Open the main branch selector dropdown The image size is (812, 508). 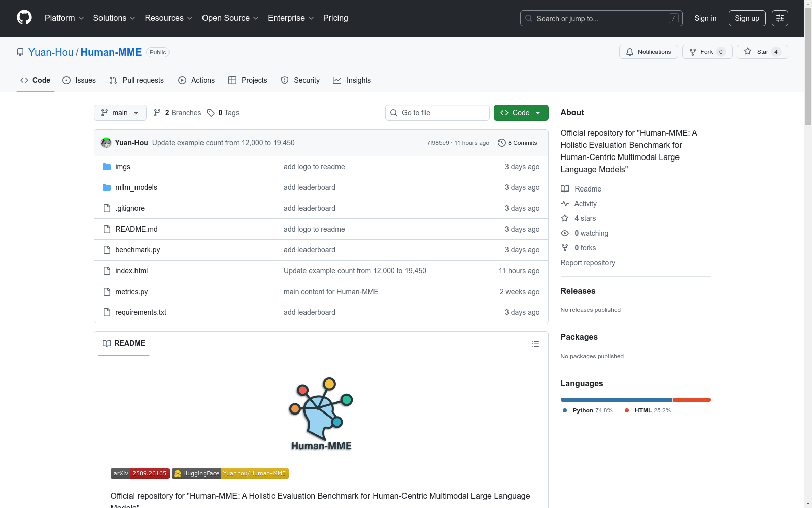[x=120, y=113]
